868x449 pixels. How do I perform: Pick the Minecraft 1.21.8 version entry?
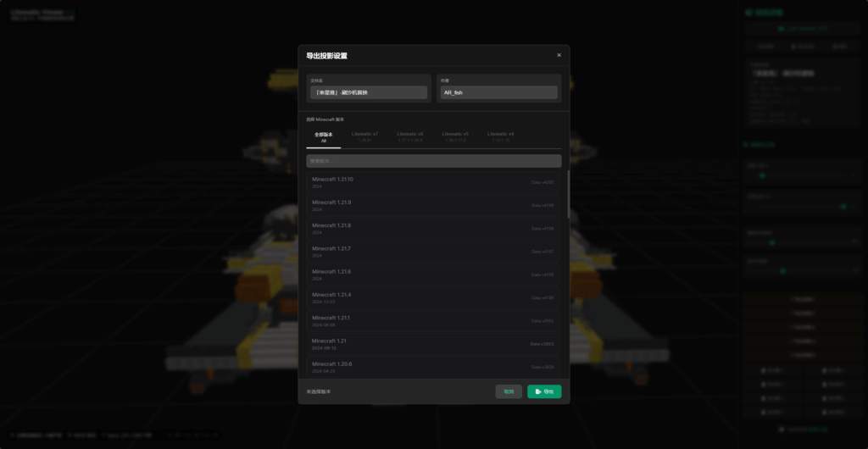(x=432, y=228)
